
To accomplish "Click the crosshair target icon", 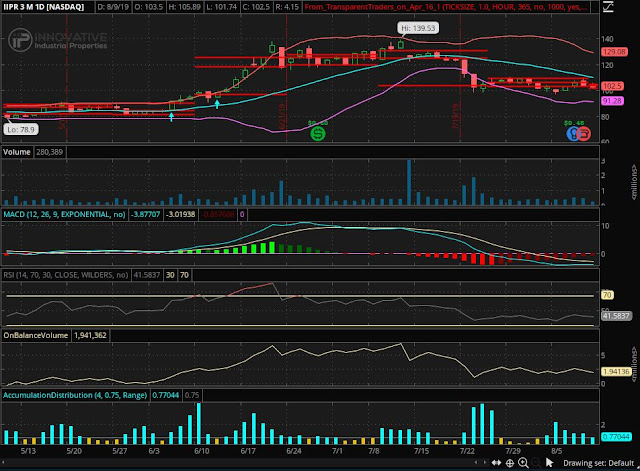I will 510,463.
